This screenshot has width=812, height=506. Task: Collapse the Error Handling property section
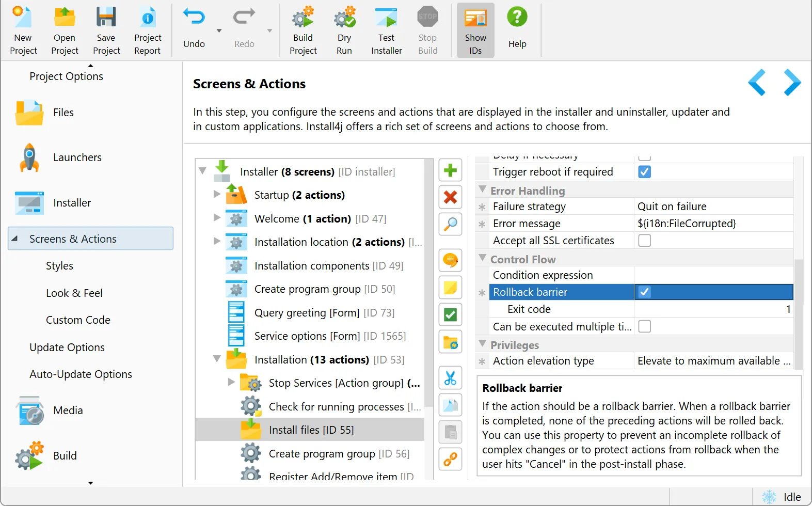coord(483,189)
